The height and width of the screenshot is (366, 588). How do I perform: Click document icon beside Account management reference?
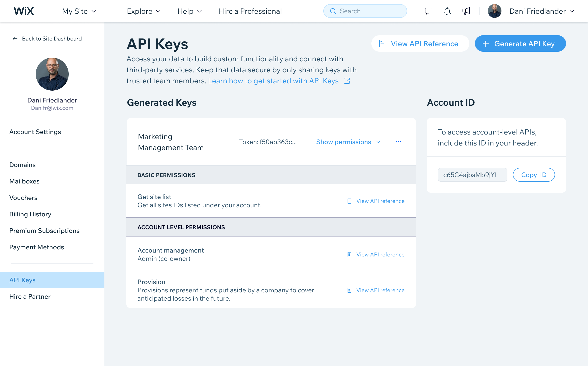(x=349, y=254)
